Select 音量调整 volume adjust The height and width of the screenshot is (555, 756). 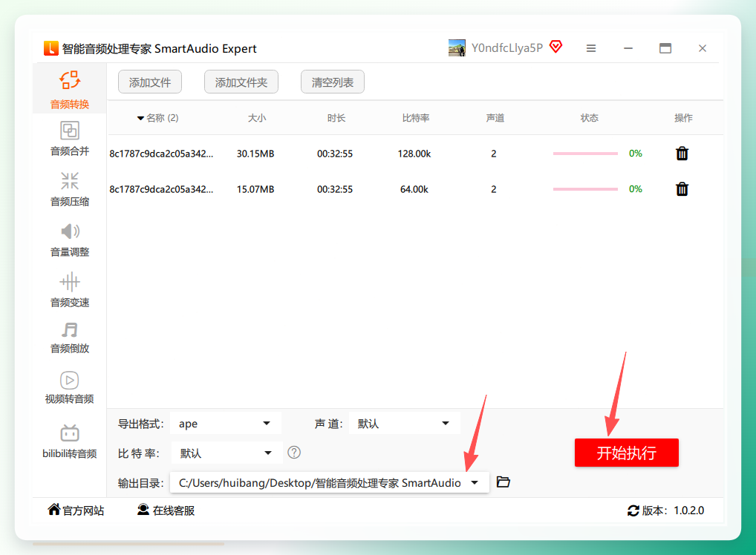click(69, 240)
